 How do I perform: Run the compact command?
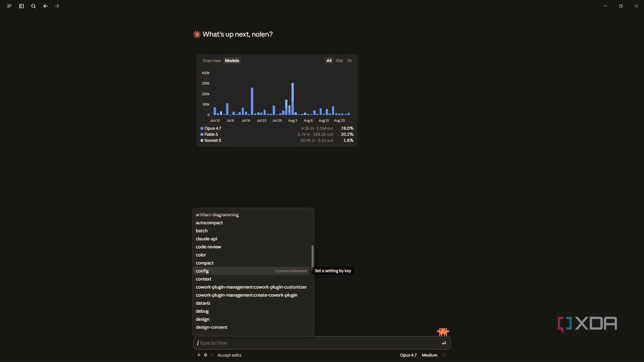pos(252,263)
